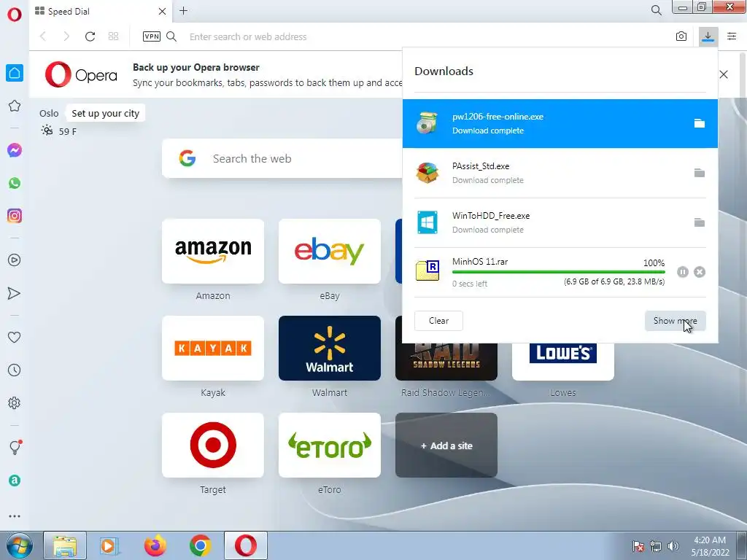Screen dimensions: 747x560
Task: Open sidebar setup three-dots menu
Action: (15, 516)
